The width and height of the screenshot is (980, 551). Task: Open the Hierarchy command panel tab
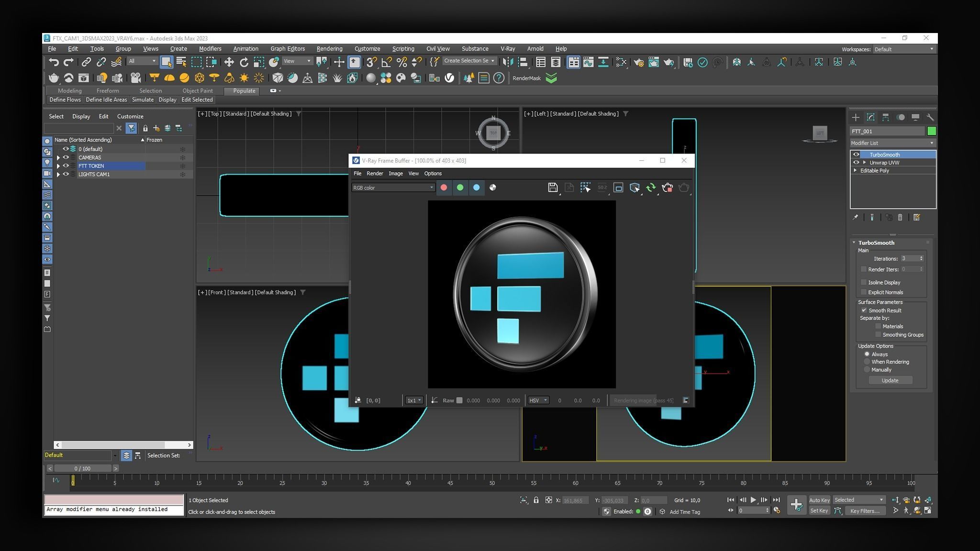(x=885, y=117)
